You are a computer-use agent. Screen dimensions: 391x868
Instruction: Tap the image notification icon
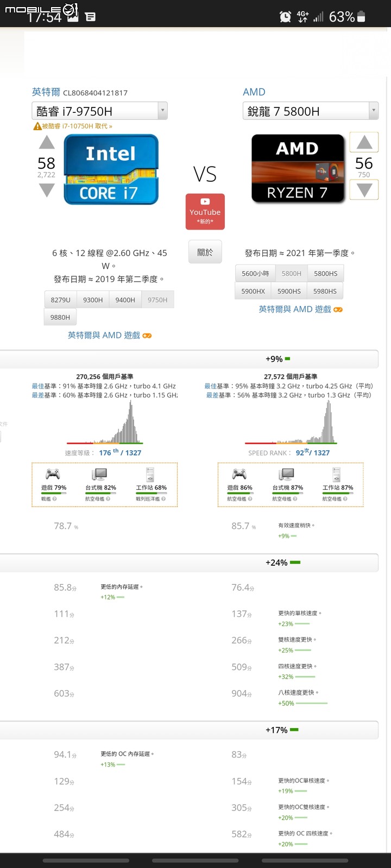[x=73, y=17]
